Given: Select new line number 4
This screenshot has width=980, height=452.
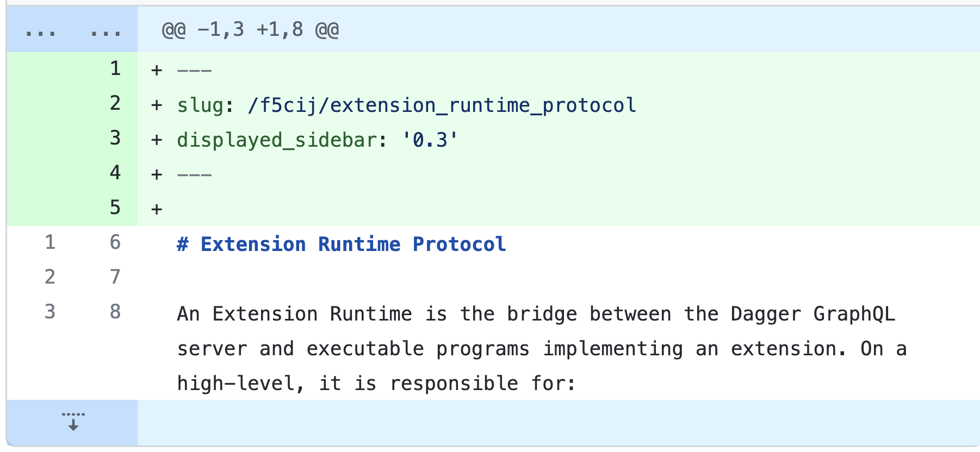Looking at the screenshot, I should coord(115,173).
